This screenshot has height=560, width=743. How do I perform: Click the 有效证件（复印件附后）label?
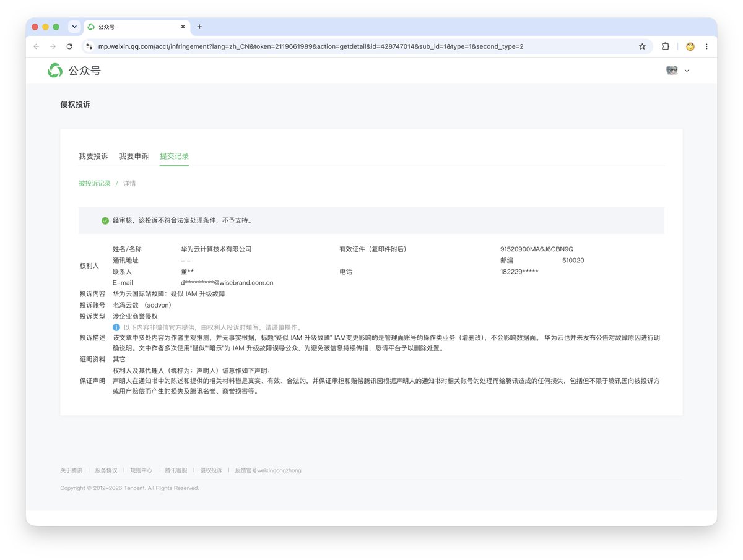373,249
